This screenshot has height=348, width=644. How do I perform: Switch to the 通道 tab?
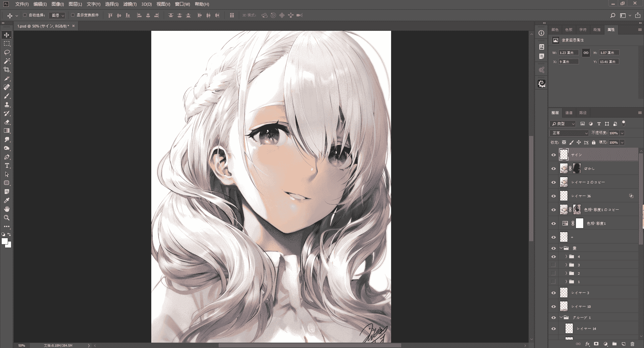[x=569, y=113]
